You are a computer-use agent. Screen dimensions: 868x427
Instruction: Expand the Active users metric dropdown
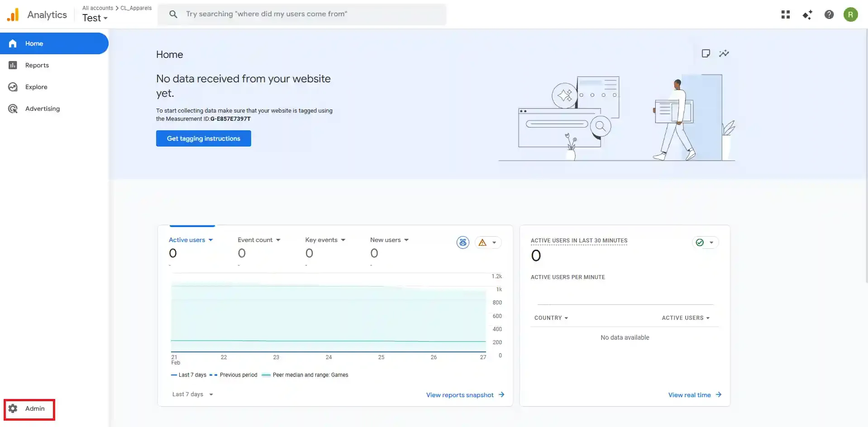[210, 240]
